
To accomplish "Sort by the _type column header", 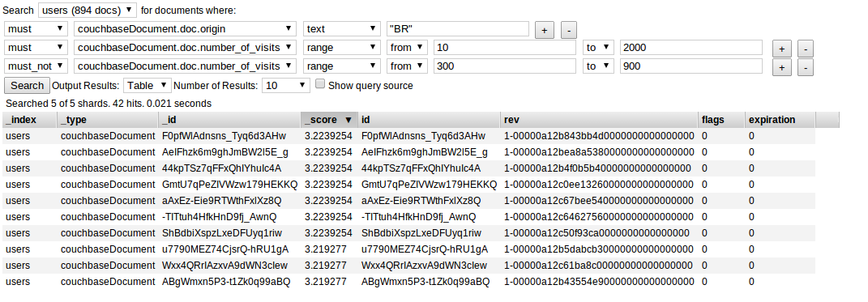I will click(108, 120).
